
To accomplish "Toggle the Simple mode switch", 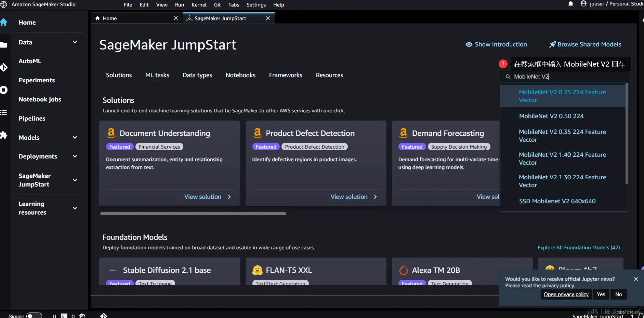I will pyautogui.click(x=34, y=316).
